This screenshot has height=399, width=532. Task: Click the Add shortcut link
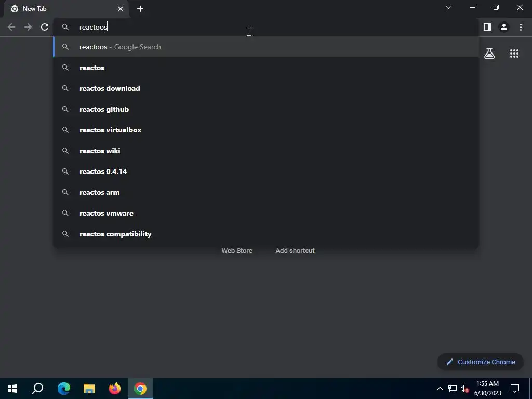(295, 251)
